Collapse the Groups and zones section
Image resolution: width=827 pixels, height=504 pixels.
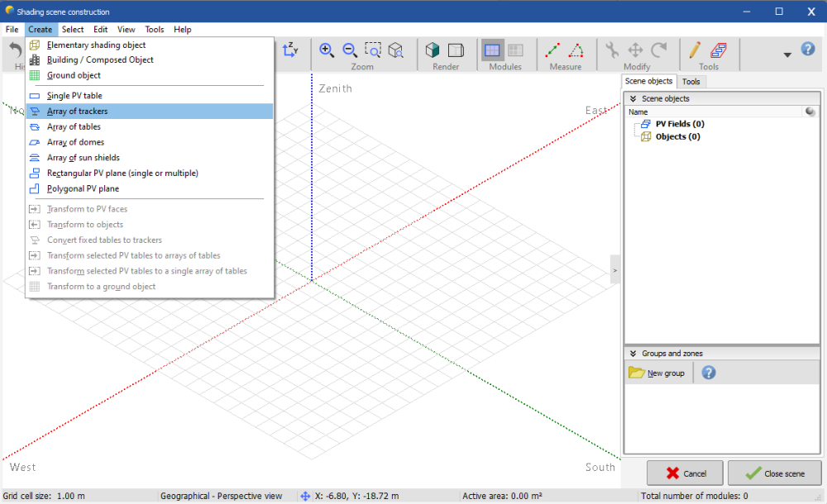coord(633,354)
